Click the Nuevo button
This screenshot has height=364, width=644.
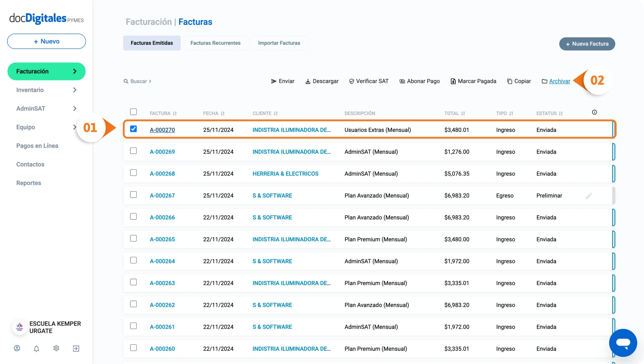[x=47, y=41]
